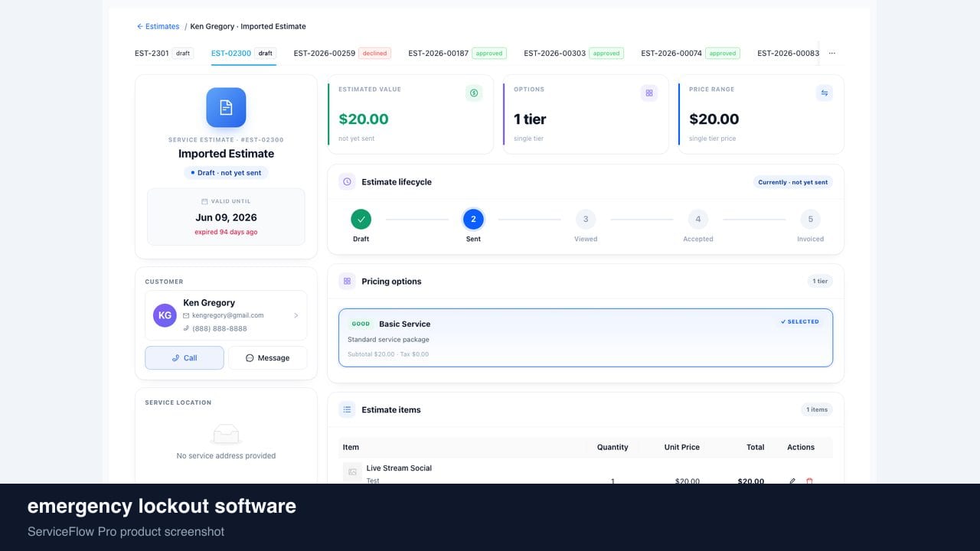Open the EST-2026-00074 tab
The height and width of the screenshot is (551, 980).
(x=691, y=54)
